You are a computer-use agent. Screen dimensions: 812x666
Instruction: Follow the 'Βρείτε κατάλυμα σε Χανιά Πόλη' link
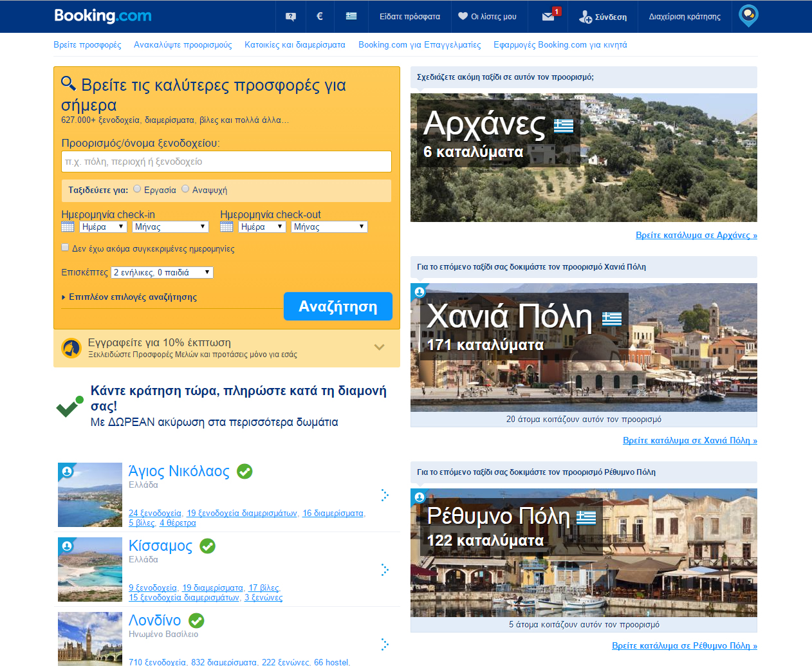[x=689, y=440]
